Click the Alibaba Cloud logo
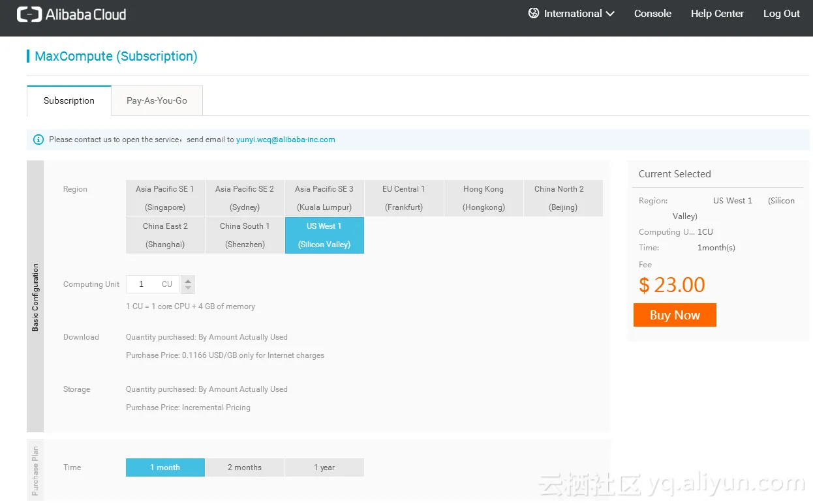Viewport: 813px width, 504px height. pyautogui.click(x=72, y=14)
